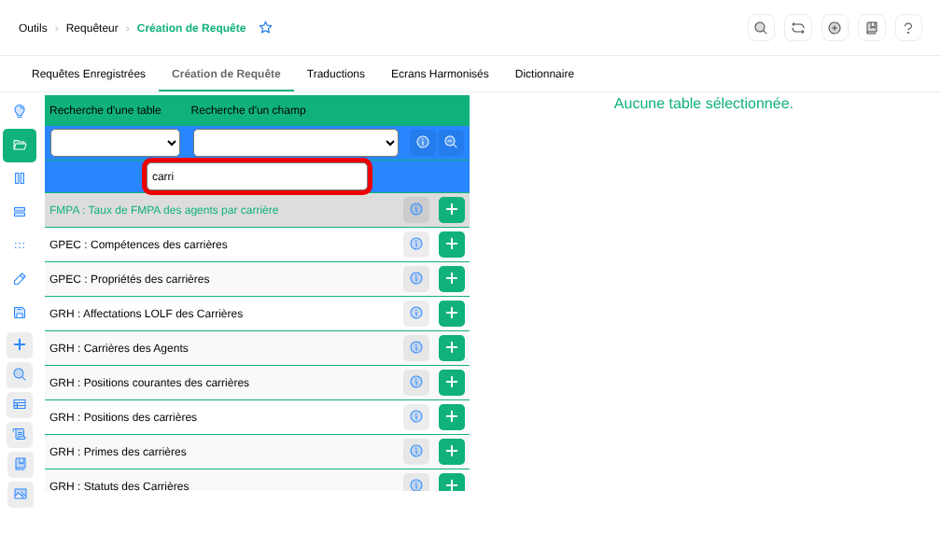Add table FMPA : Taux de FMPA des agents
Screen dimensions: 941x560
coord(452,210)
